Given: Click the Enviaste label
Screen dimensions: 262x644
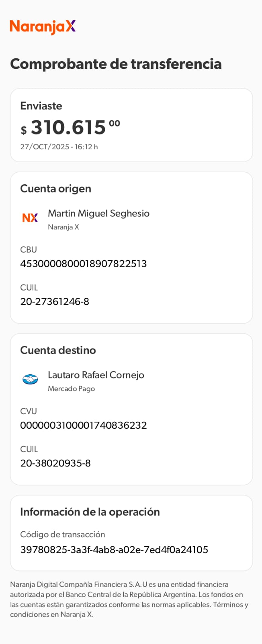Looking at the screenshot, I should [x=41, y=106].
